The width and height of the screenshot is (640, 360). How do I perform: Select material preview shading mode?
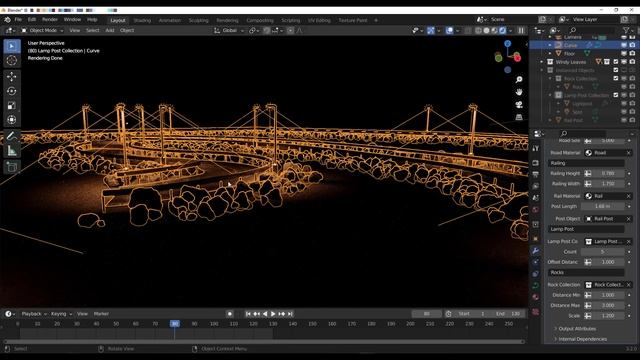pyautogui.click(x=494, y=31)
